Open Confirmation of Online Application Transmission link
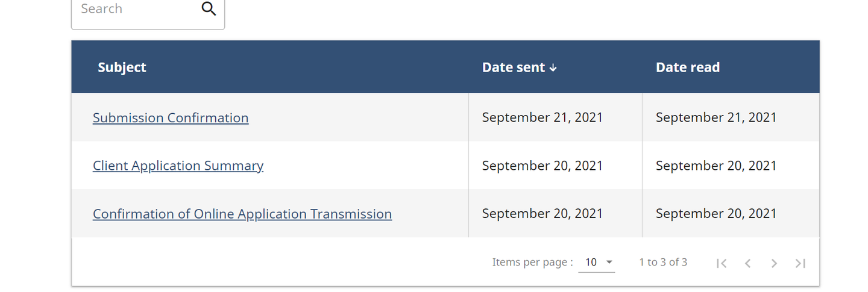Screen dimensions: 868x292 pos(242,214)
